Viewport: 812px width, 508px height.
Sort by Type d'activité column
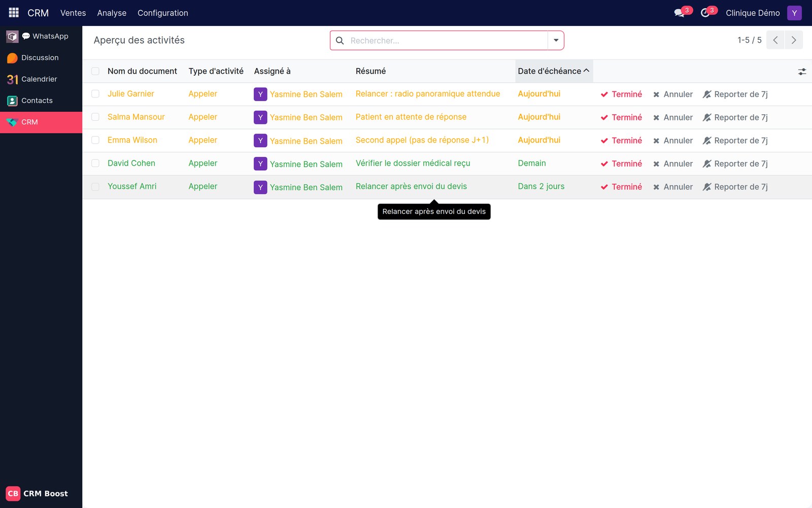[x=216, y=71]
